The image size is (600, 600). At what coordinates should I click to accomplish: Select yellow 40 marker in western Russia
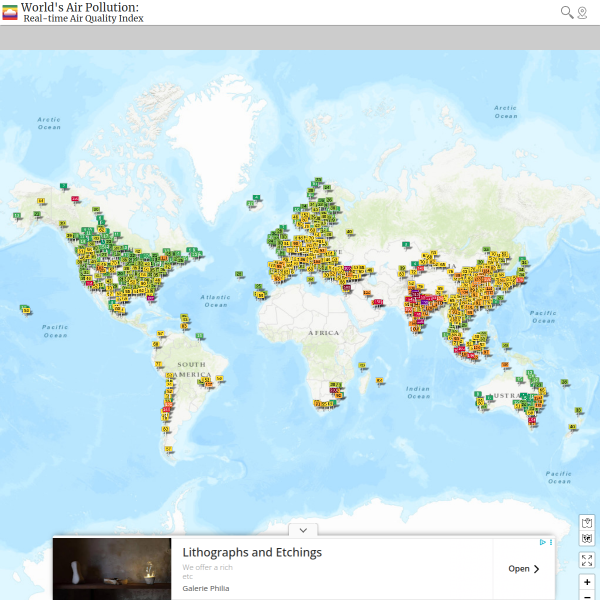349,232
